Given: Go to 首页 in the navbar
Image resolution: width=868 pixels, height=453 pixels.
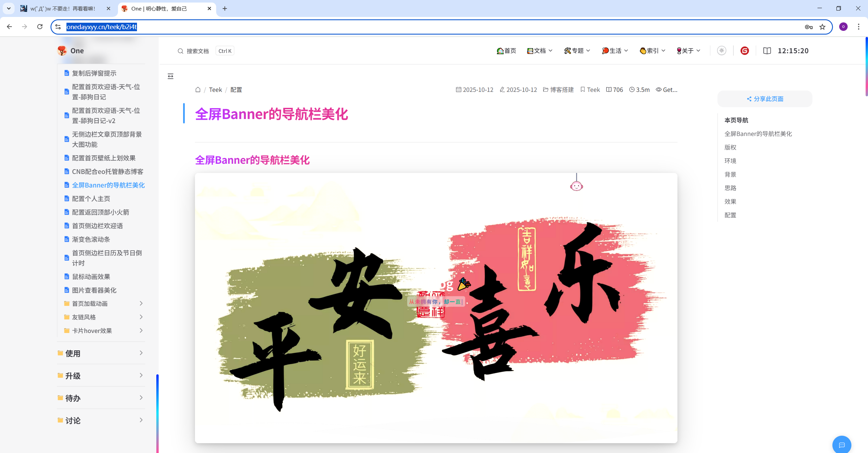Looking at the screenshot, I should [506, 51].
